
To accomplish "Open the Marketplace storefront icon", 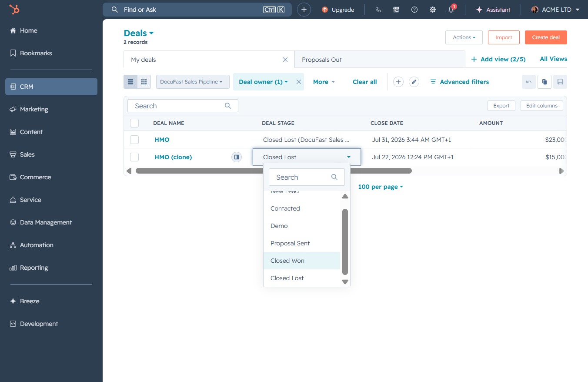I will [396, 10].
